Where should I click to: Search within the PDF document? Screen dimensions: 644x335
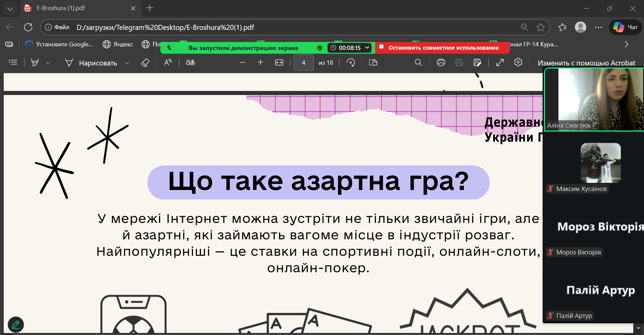(418, 63)
